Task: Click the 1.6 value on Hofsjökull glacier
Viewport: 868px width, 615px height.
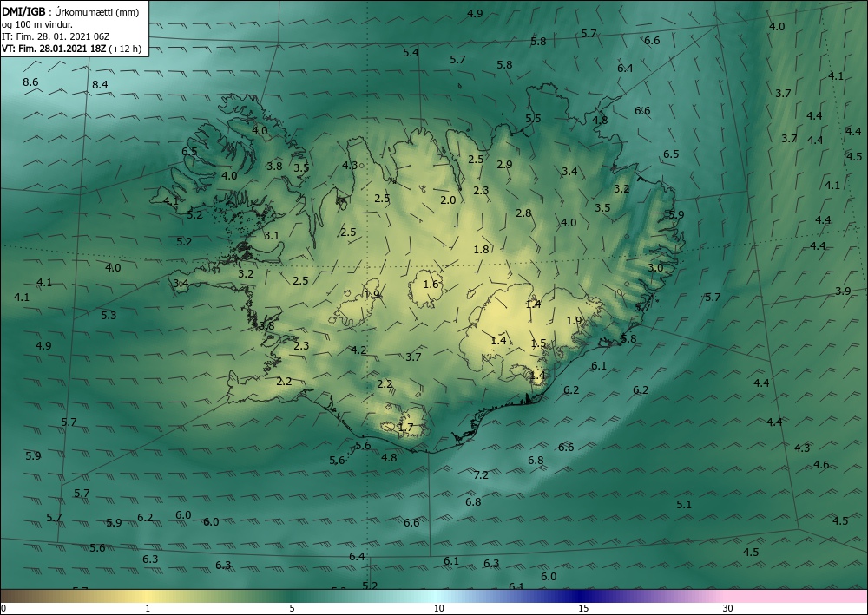Action: [x=431, y=285]
